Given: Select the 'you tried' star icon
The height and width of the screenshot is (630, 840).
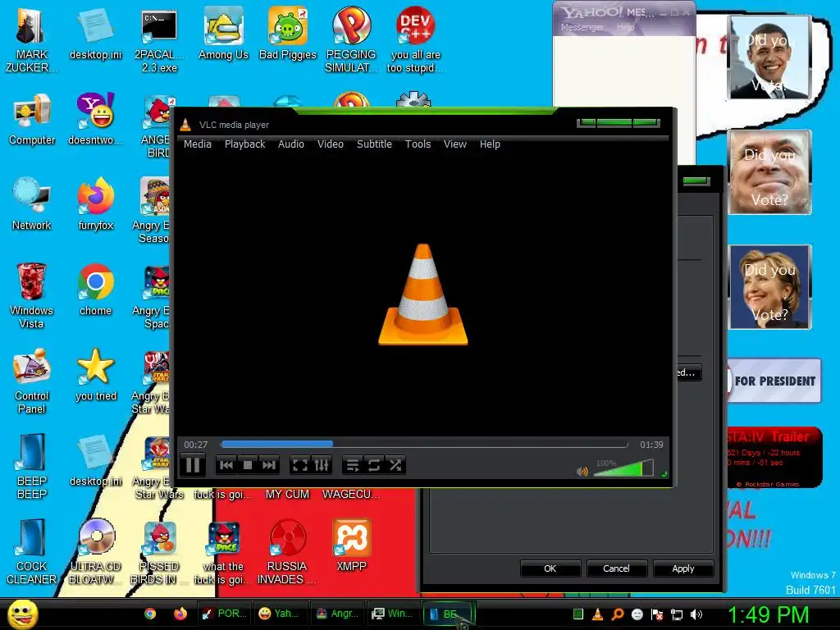Looking at the screenshot, I should click(95, 375).
